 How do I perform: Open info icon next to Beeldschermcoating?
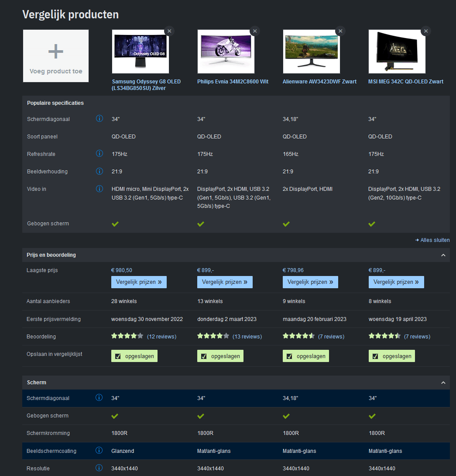(99, 451)
